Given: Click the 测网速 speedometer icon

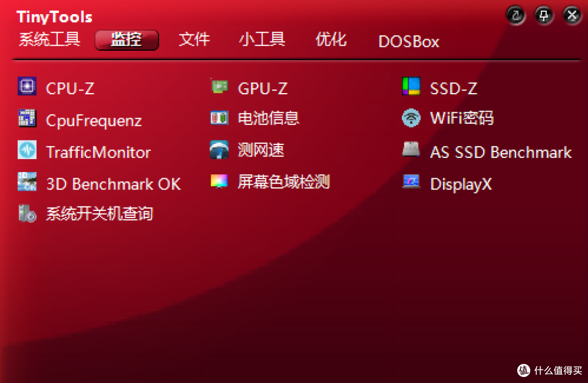Looking at the screenshot, I should tap(219, 150).
